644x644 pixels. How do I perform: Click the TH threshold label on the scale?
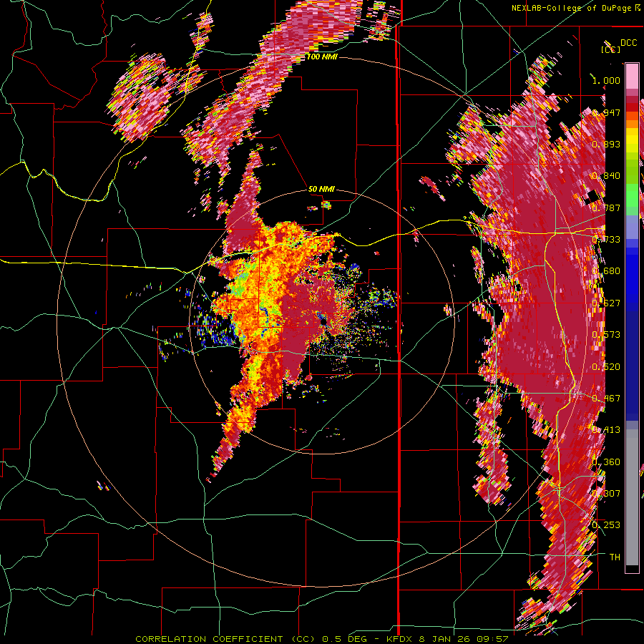coord(615,557)
